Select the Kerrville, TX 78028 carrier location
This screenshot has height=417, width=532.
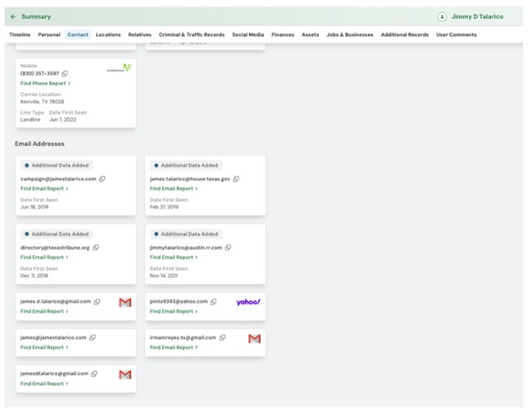click(42, 102)
